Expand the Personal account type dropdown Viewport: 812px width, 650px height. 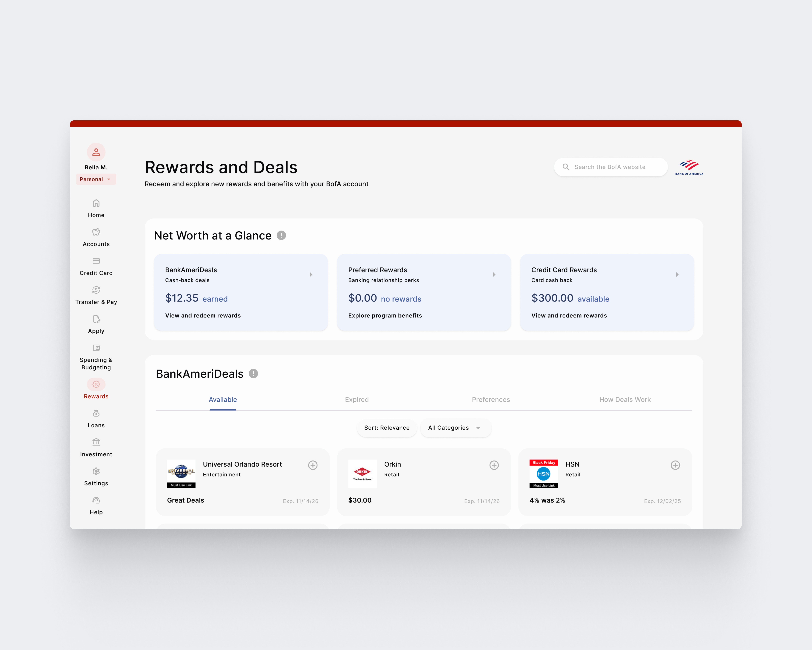[x=96, y=179]
